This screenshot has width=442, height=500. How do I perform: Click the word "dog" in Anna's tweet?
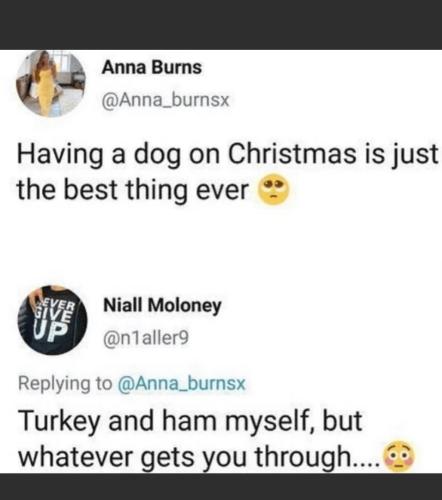[x=158, y=156]
